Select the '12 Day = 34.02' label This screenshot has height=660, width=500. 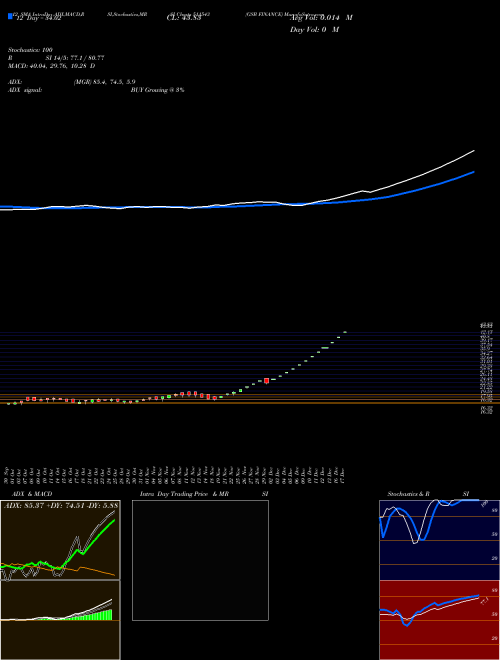pos(38,18)
